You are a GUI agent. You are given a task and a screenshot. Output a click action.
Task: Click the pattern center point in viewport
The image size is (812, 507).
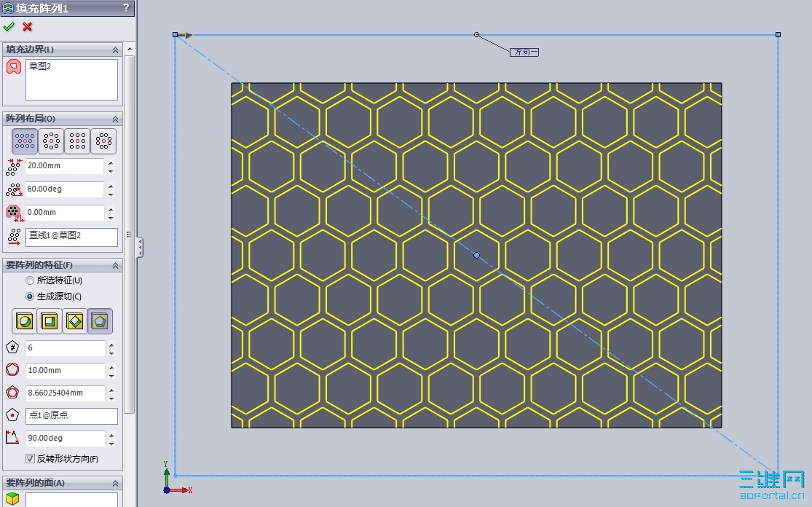[476, 255]
